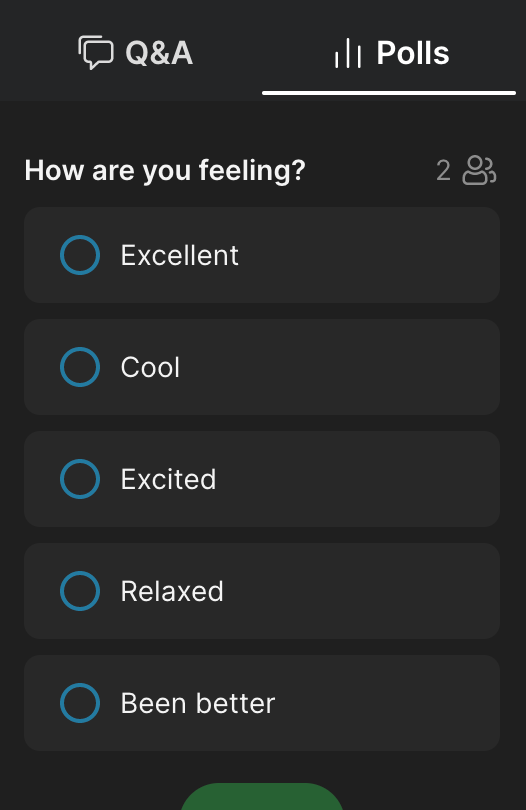Image resolution: width=526 pixels, height=810 pixels.
Task: Click the Excited option label text
Action: 168,479
